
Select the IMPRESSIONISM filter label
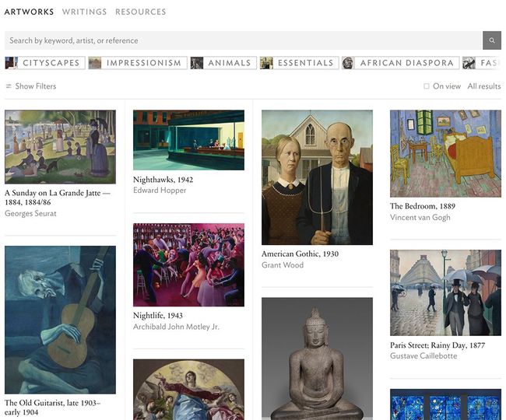point(144,63)
